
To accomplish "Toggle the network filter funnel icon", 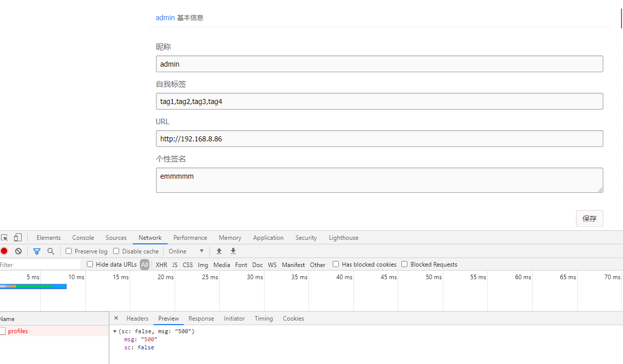I will pyautogui.click(x=36, y=251).
